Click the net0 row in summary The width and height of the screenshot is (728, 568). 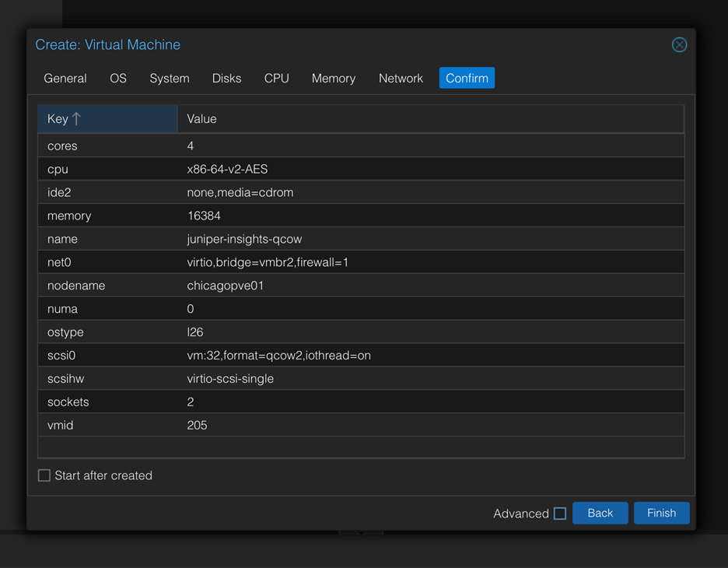tap(361, 262)
